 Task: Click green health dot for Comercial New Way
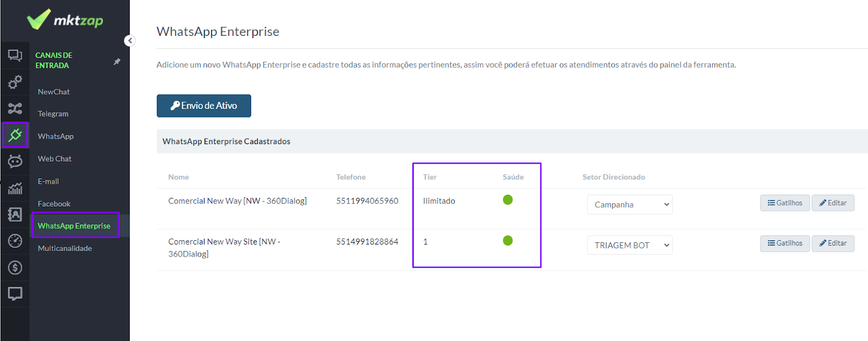pyautogui.click(x=508, y=200)
